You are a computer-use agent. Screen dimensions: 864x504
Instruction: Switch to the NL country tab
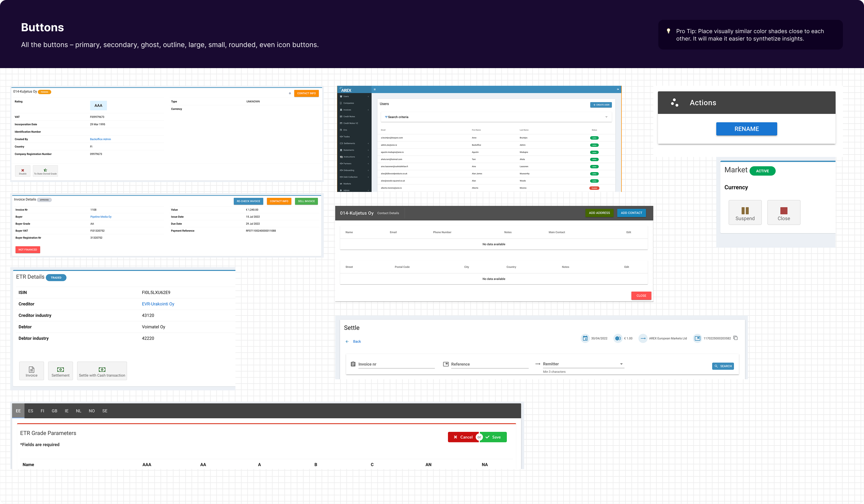pos(78,411)
